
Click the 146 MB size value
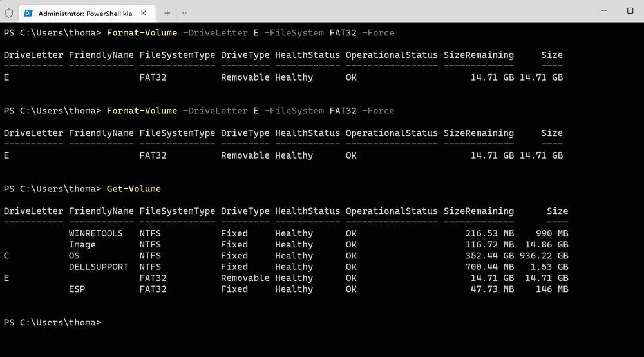tap(552, 289)
